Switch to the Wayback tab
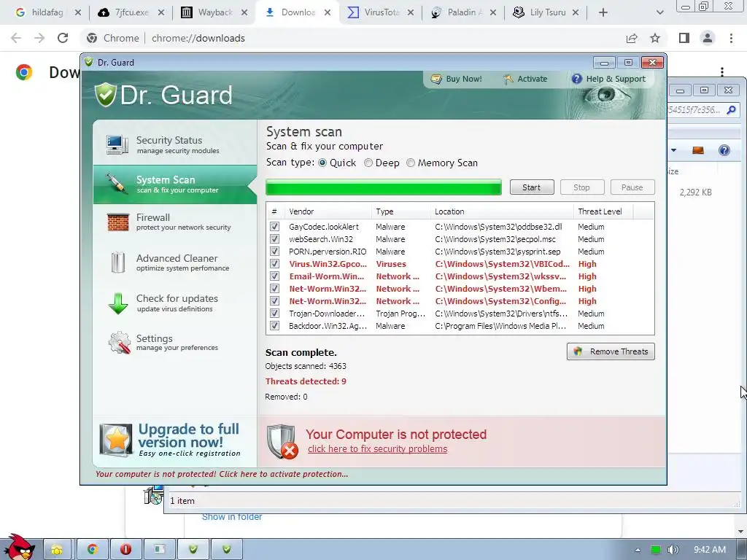747x560 pixels. click(213, 13)
